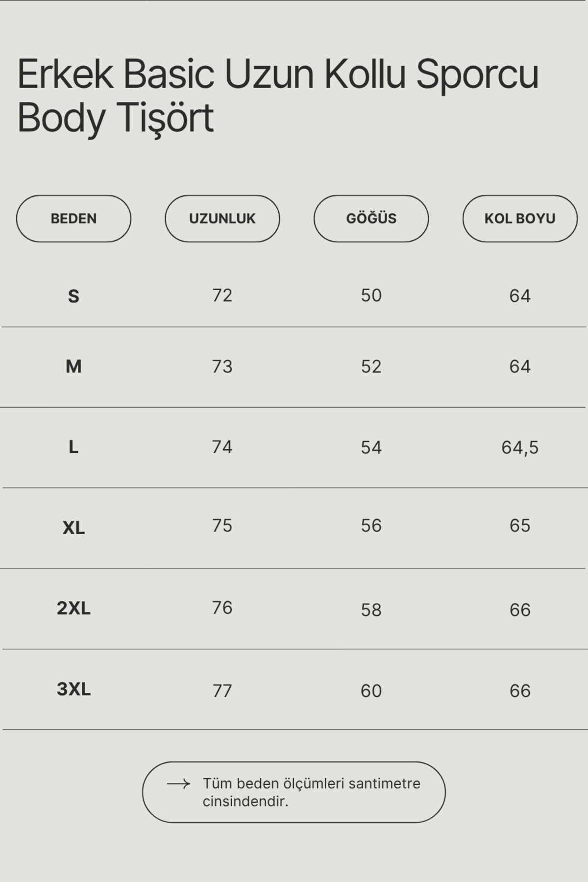Click the chest value 52 in row M
The image size is (588, 882).
(371, 367)
